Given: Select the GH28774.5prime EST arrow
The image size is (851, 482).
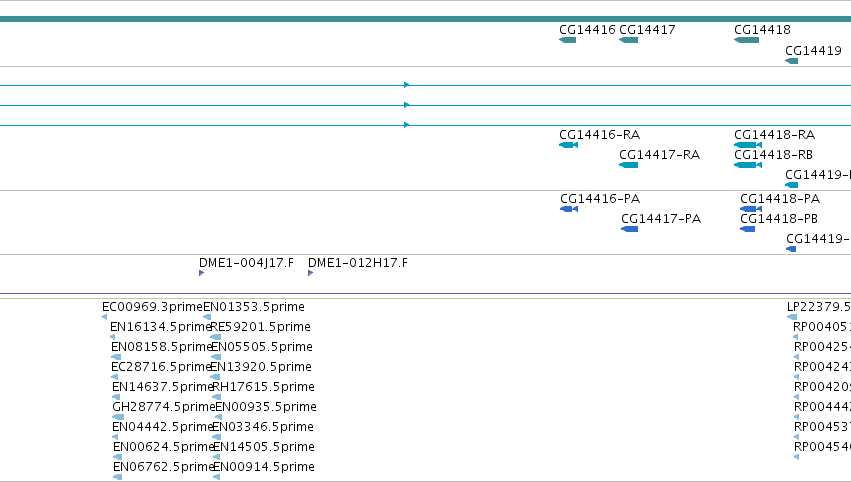Looking at the screenshot, I should tap(118, 417).
